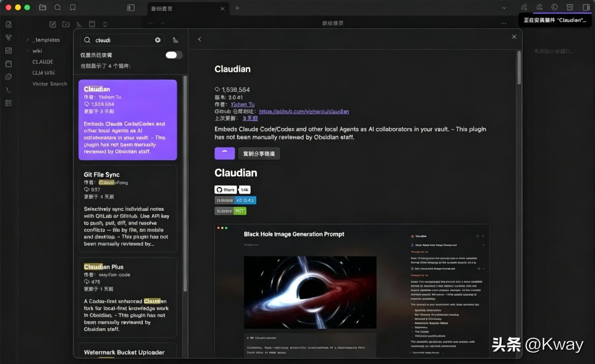Viewport: 595px width, 364px height.
Task: Open the backlinks panel icon at top right
Action: click(x=524, y=7)
